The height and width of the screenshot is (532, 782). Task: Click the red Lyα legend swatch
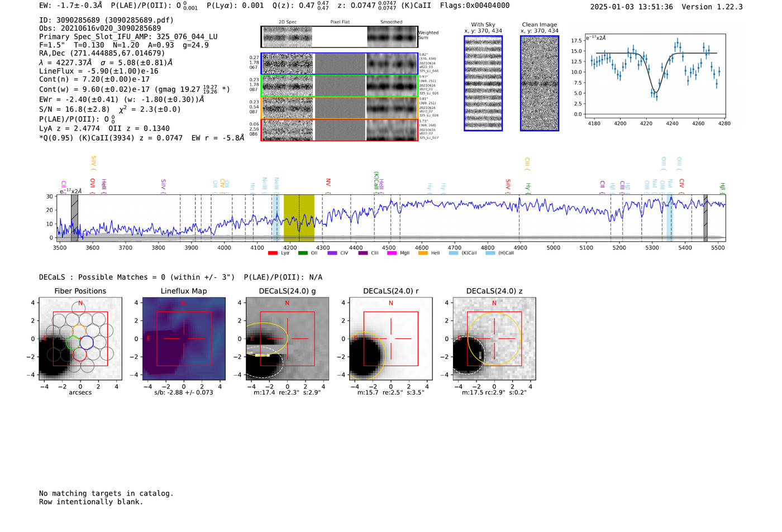click(x=273, y=253)
